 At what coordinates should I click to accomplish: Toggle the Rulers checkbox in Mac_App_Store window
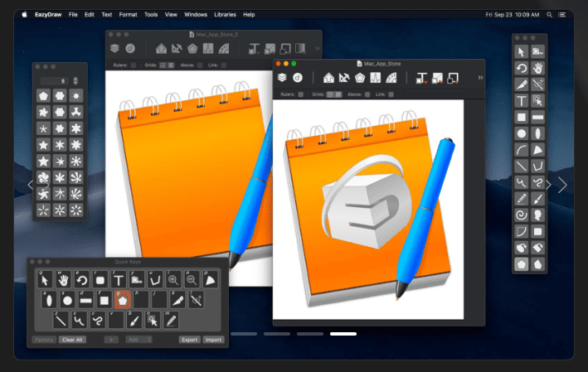pyautogui.click(x=301, y=94)
